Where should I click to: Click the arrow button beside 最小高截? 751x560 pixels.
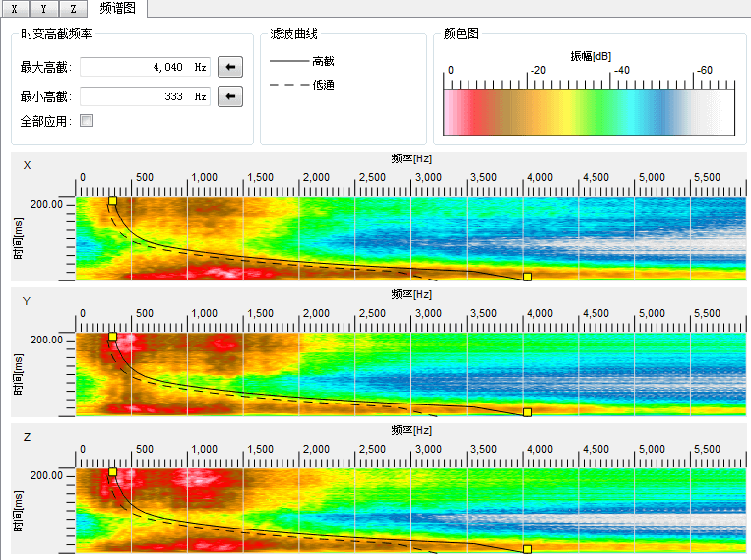click(229, 96)
